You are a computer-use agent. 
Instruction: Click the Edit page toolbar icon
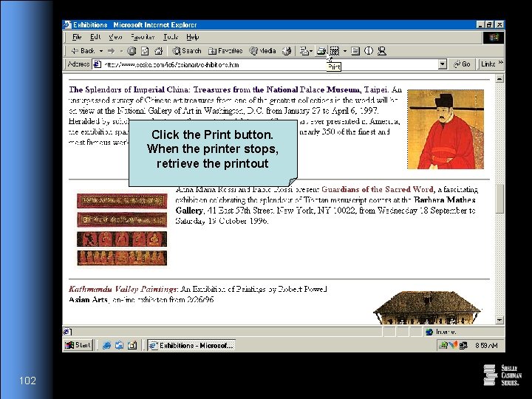pyautogui.click(x=335, y=51)
